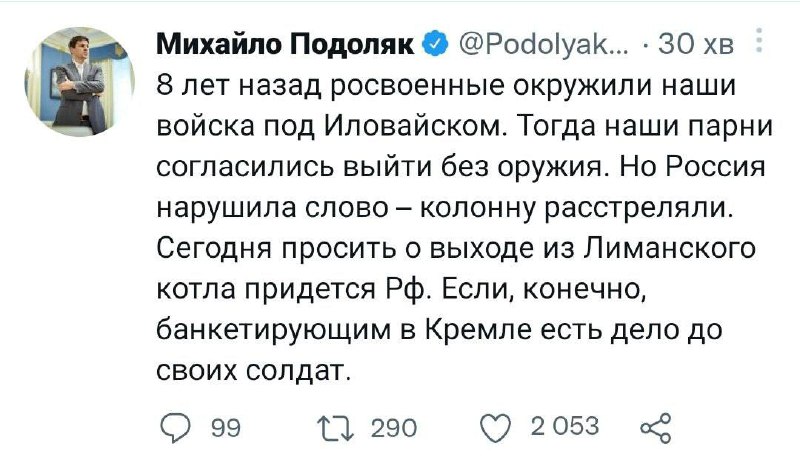Retweet this post using the arrows icon
This screenshot has width=800, height=460.
point(336,427)
